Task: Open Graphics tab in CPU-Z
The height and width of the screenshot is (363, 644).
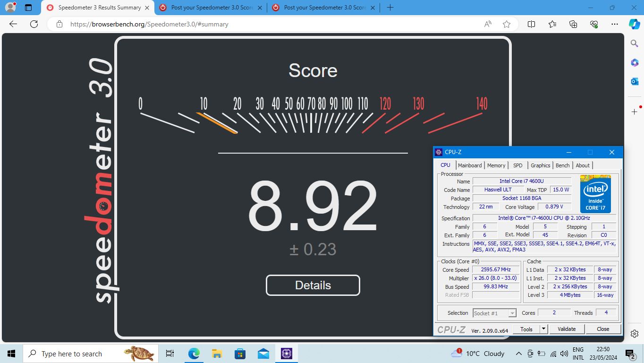Action: coord(540,165)
